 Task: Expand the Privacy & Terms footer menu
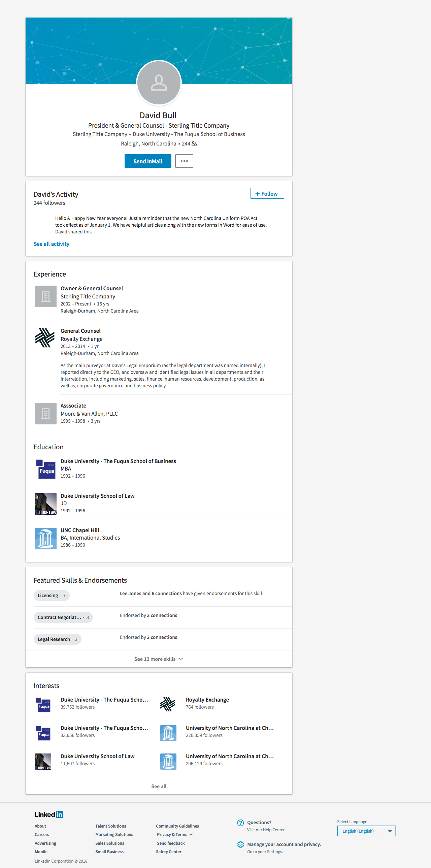click(x=174, y=835)
